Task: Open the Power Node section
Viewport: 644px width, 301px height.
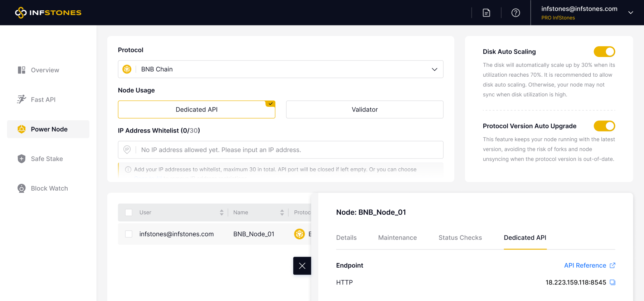Action: (x=48, y=129)
